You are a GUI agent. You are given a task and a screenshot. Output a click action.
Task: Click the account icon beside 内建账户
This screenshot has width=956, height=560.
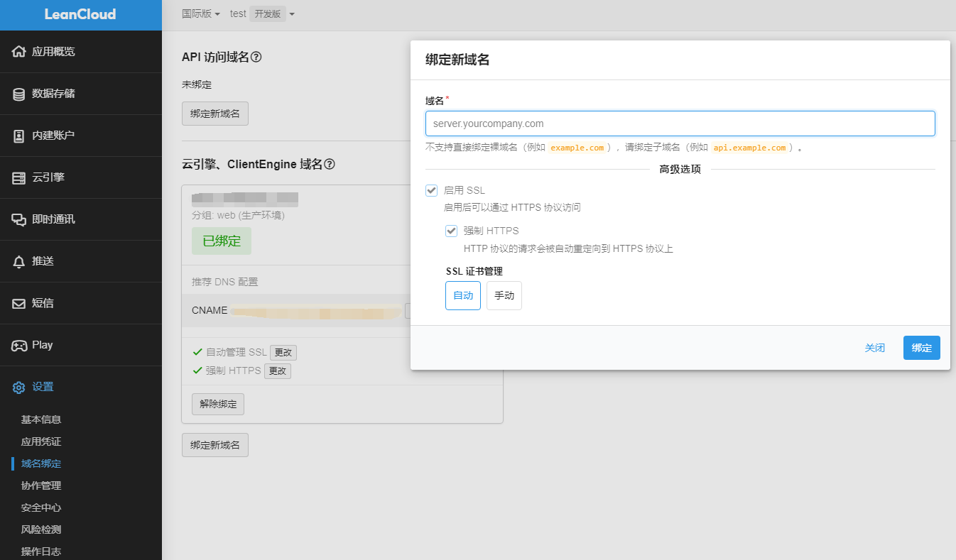18,136
